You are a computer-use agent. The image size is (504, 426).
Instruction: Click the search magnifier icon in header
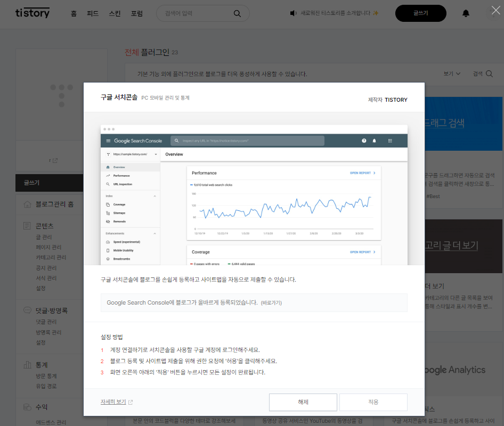(237, 13)
